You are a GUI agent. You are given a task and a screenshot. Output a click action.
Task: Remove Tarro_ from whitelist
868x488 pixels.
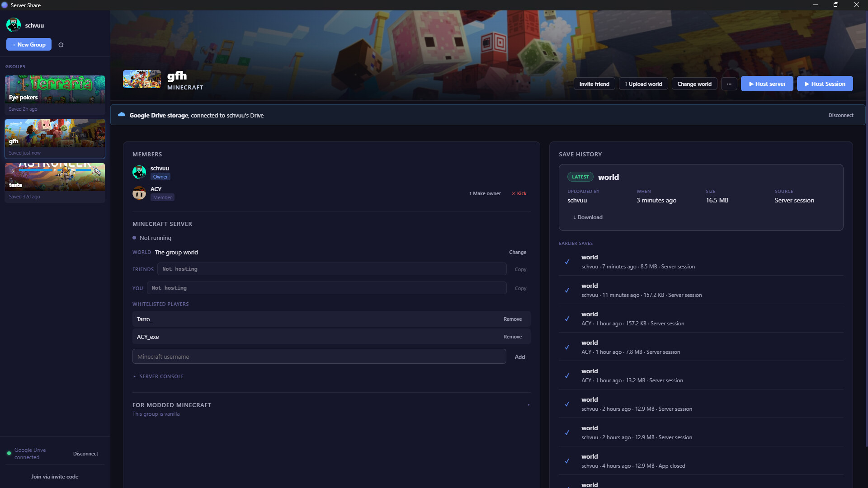tap(512, 319)
